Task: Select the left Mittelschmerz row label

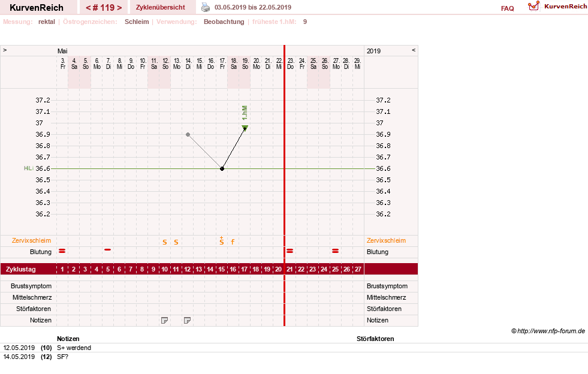Action: pyautogui.click(x=32, y=297)
